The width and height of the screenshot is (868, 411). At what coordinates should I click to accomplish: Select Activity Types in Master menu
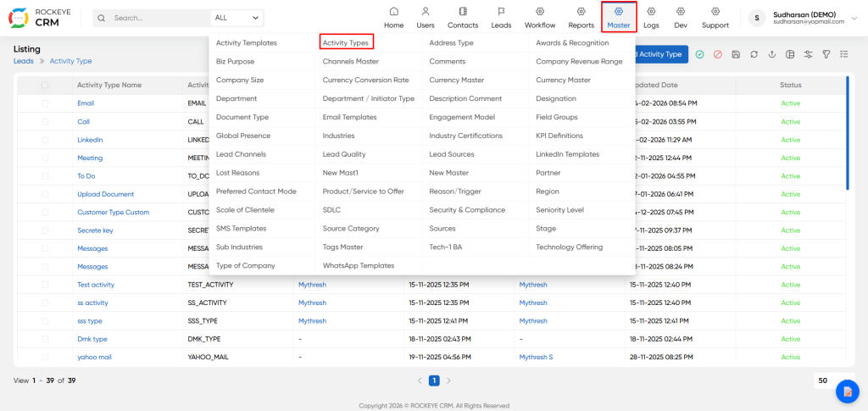coord(346,42)
